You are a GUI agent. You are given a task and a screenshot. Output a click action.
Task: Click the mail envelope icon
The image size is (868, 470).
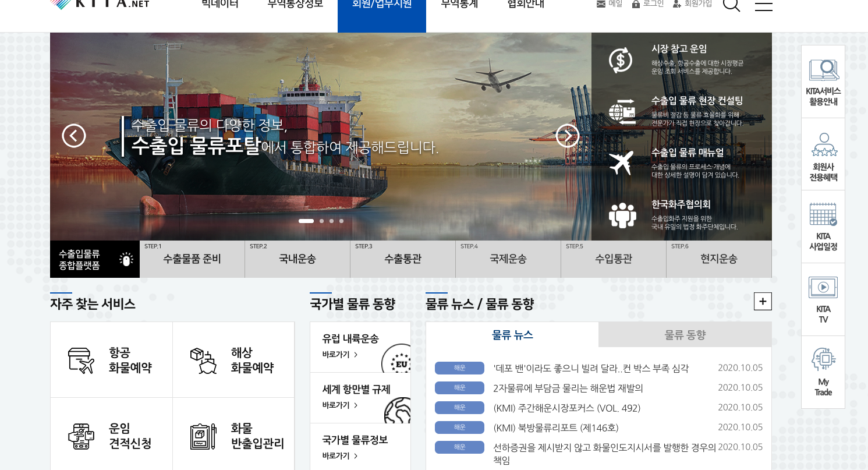pos(601,4)
